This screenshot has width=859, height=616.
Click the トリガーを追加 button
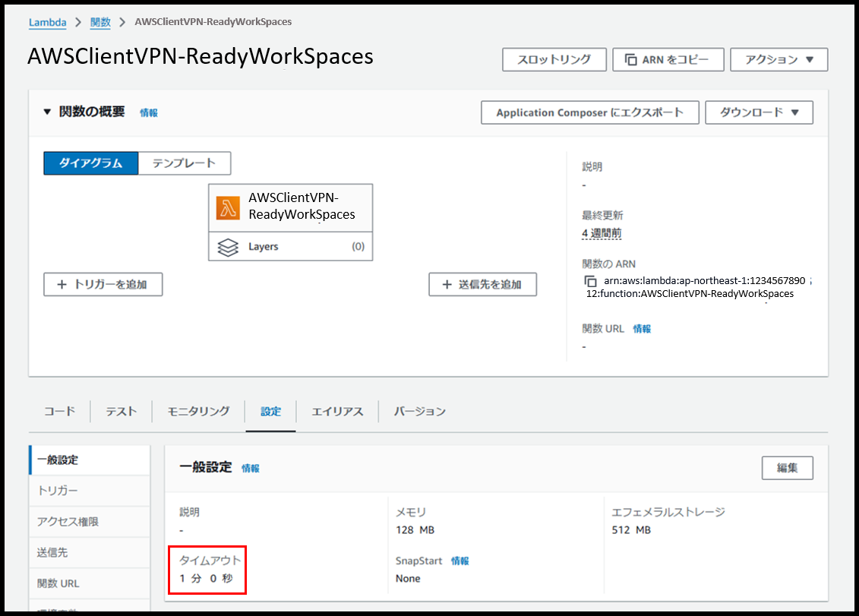[103, 284]
